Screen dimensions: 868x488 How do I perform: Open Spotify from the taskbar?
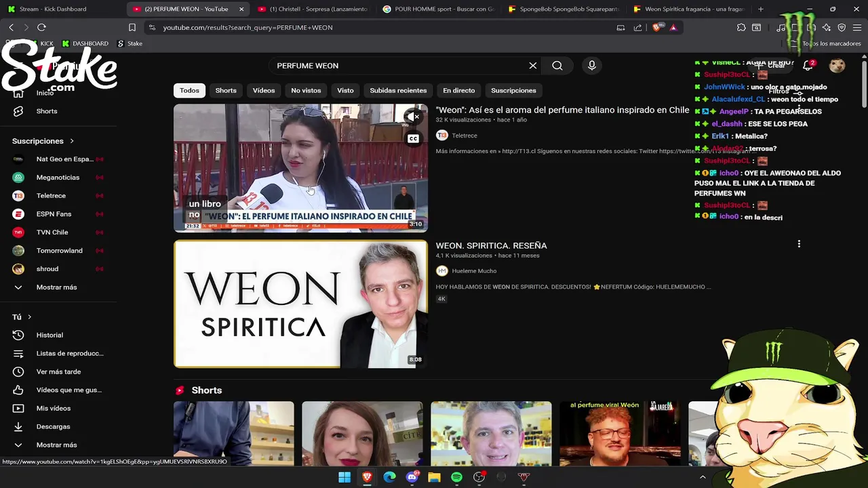click(456, 477)
